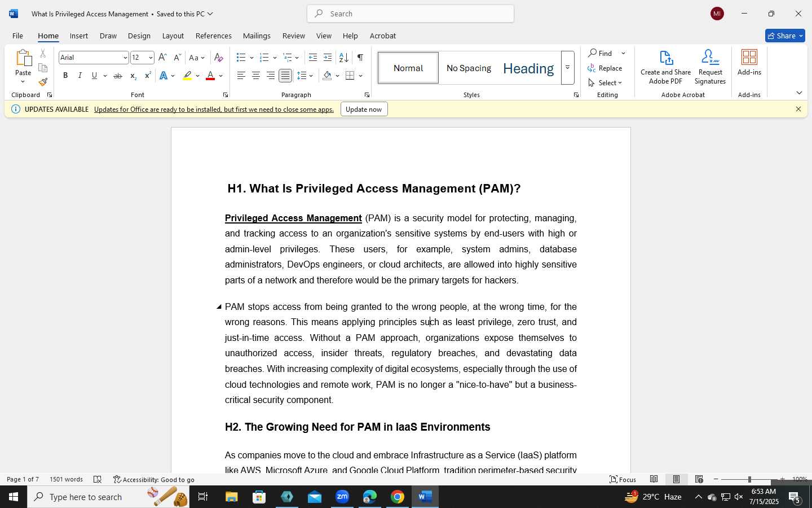Collapse the ribbon with the chevron
Screen dimensions: 812x508
click(x=799, y=93)
